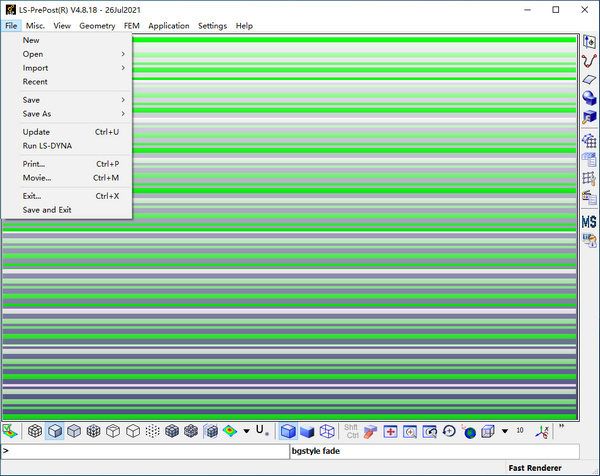Viewport: 600px width, 476px height.
Task: Choose Exit... from File menu
Action: click(x=76, y=196)
